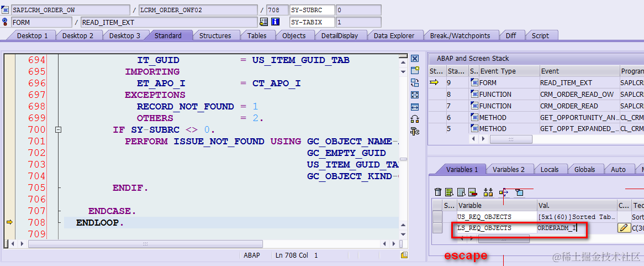
Task: Click the stack icon in CRM_ORDER_READ row
Action: 474,106
